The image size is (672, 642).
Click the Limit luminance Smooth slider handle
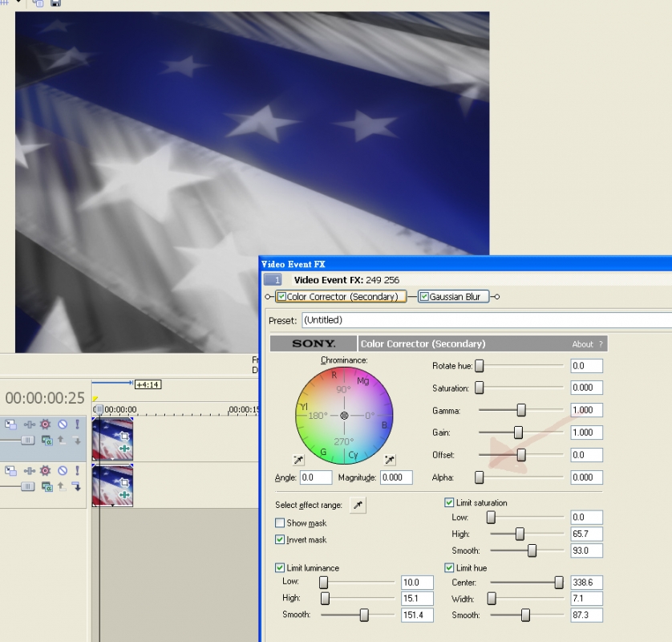(x=364, y=615)
